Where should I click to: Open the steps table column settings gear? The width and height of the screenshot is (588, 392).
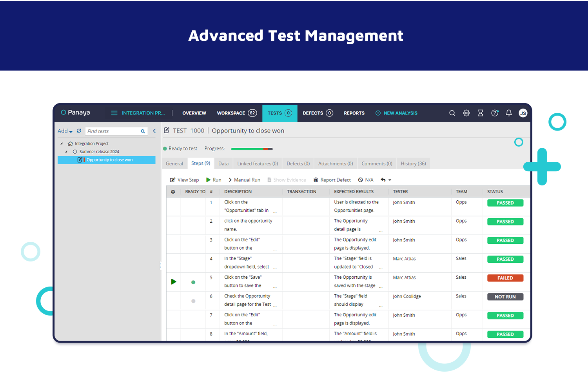[173, 192]
